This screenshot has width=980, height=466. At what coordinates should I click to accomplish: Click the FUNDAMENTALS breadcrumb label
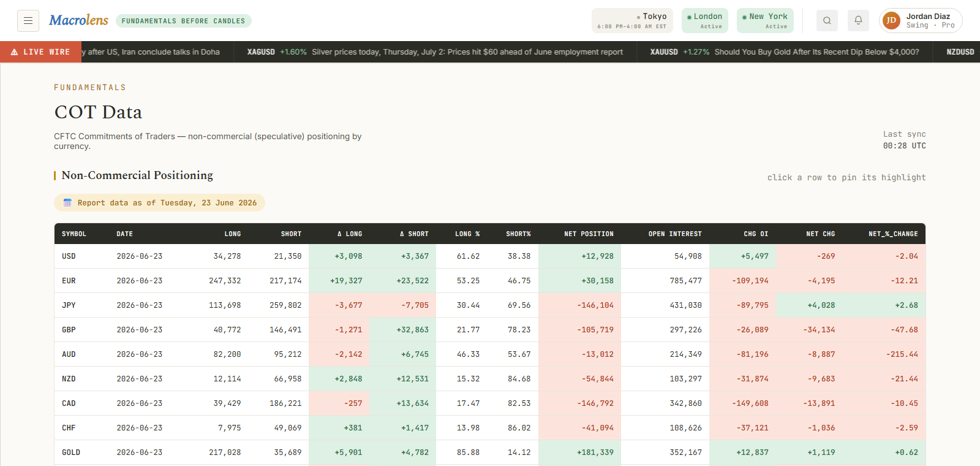coord(90,88)
